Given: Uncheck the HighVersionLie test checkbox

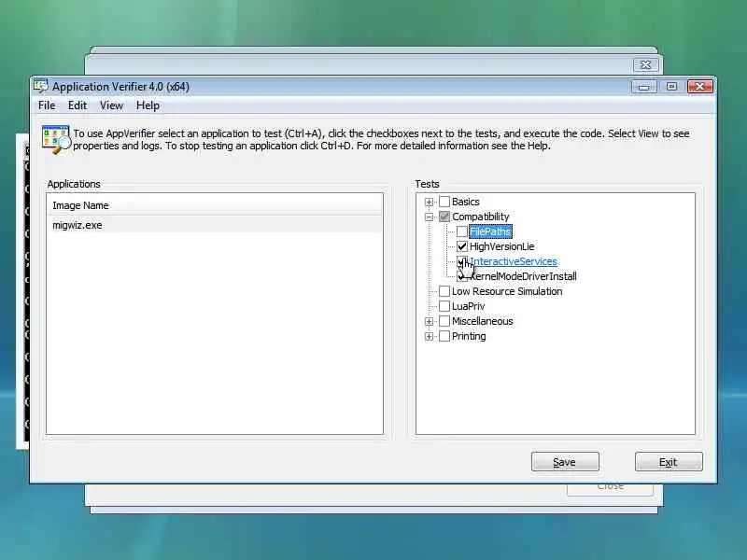Looking at the screenshot, I should (461, 246).
